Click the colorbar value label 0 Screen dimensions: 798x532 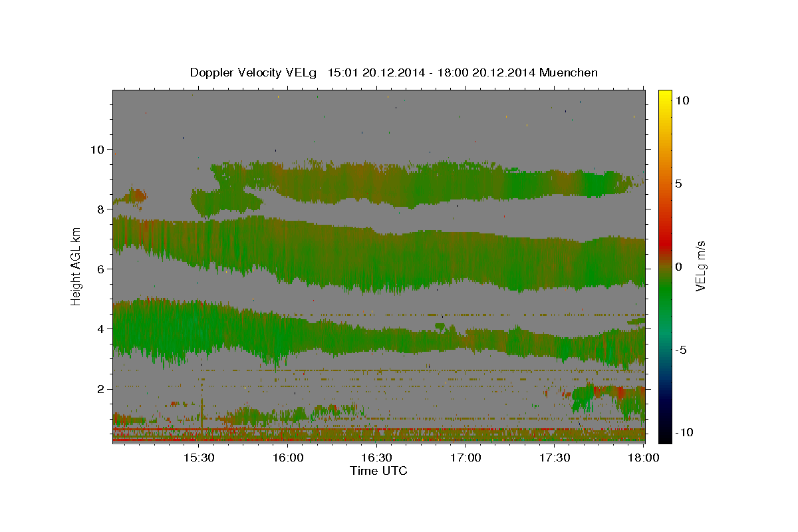click(679, 267)
